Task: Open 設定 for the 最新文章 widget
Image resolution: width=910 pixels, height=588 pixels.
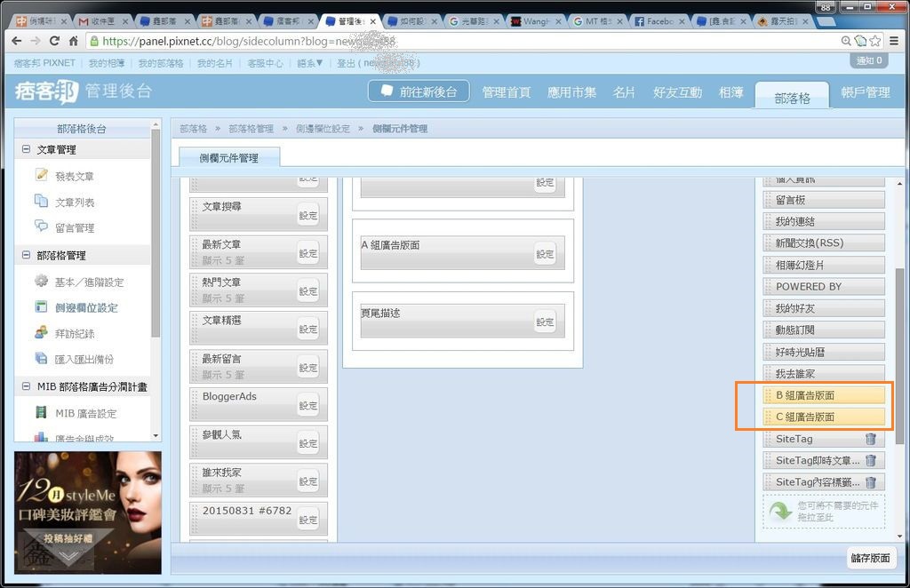Action: (308, 253)
